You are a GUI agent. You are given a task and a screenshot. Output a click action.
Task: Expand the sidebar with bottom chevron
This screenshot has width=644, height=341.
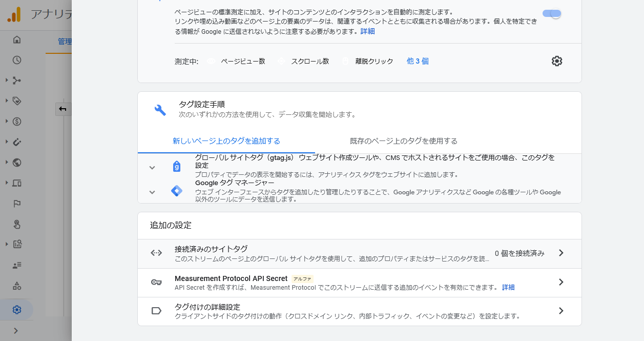tap(16, 331)
